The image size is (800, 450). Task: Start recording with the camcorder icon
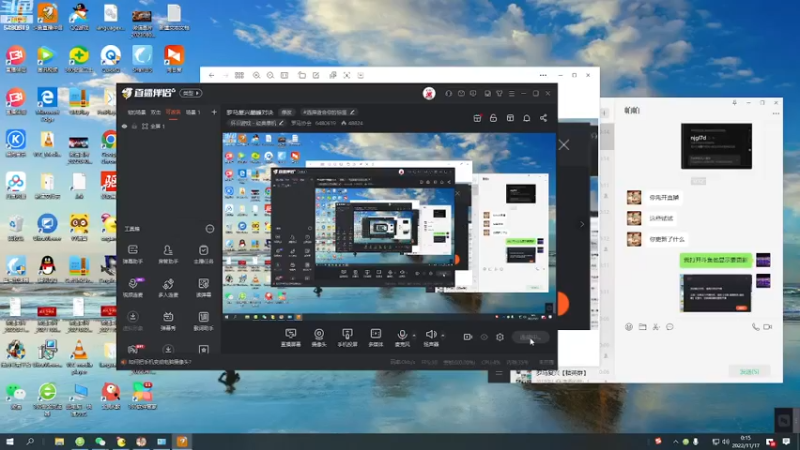467,337
